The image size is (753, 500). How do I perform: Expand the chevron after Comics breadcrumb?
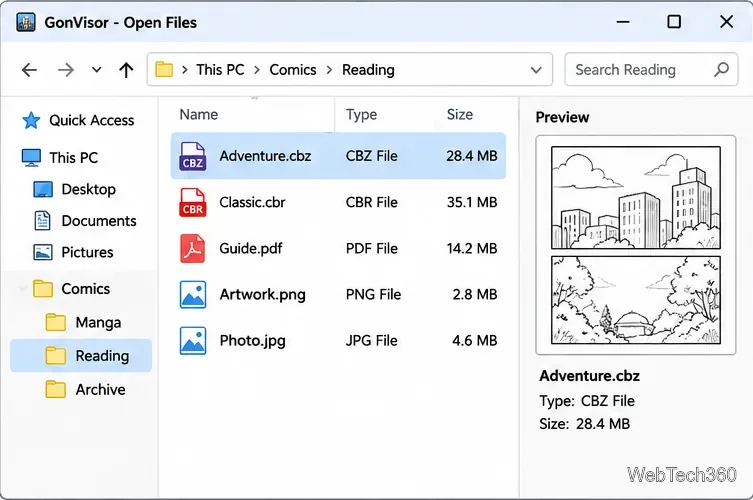pos(329,70)
